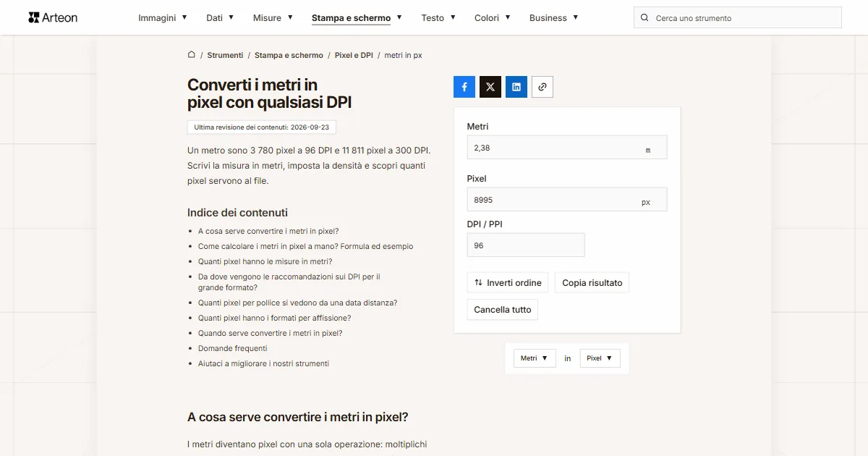Jump to 'A cosa serve convertire i metri in pixel?'
Image resolution: width=868 pixels, height=456 pixels.
click(x=268, y=232)
